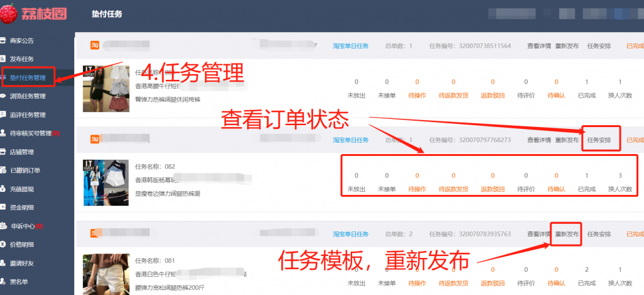Click 任务安排 for task 320070797768273
This screenshot has width=644, height=295.
[599, 140]
